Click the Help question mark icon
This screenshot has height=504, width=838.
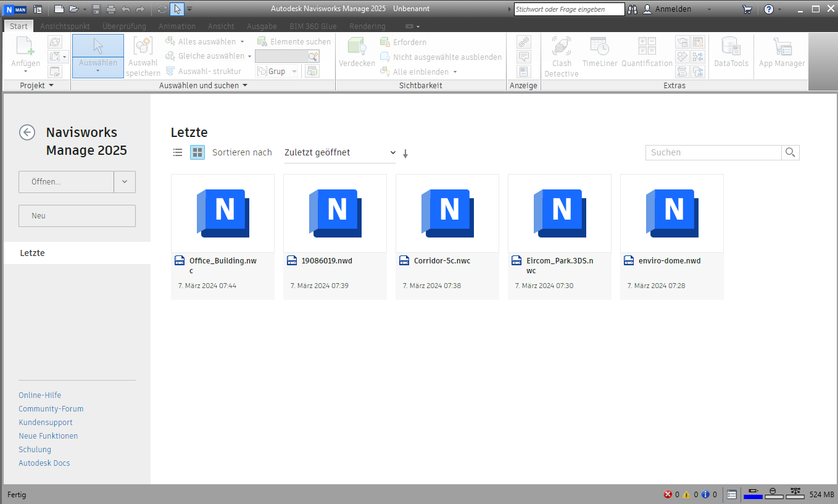tap(769, 9)
